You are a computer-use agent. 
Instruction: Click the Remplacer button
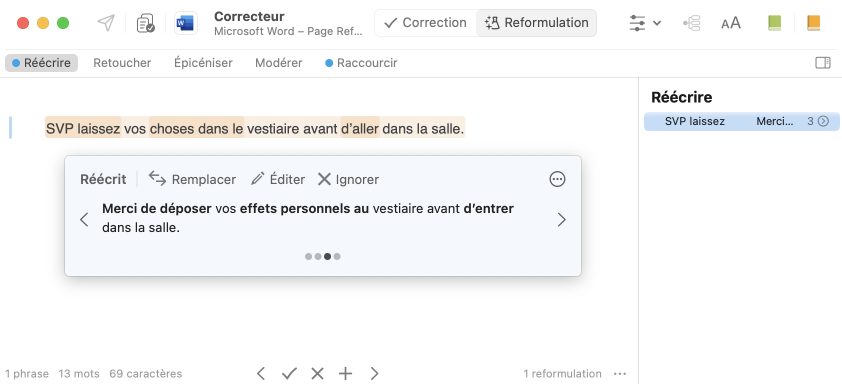[192, 179]
